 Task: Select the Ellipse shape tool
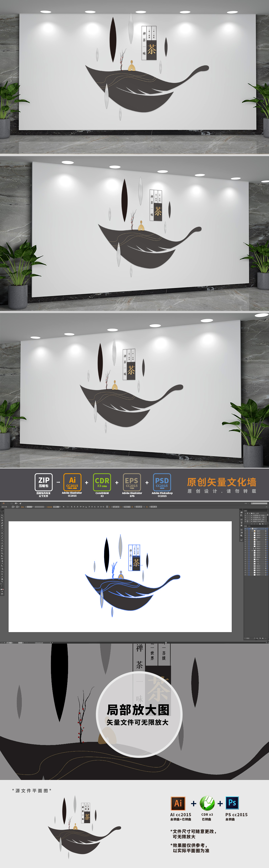pyautogui.click(x=2, y=533)
